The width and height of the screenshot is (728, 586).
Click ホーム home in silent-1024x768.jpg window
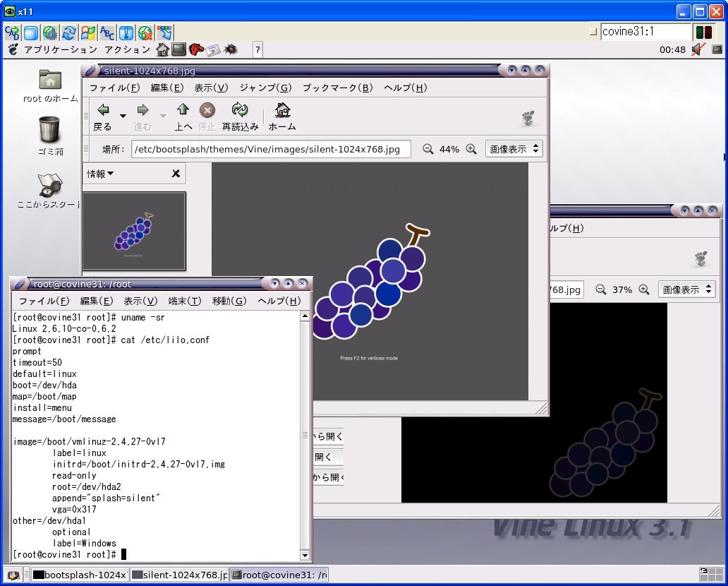(282, 117)
